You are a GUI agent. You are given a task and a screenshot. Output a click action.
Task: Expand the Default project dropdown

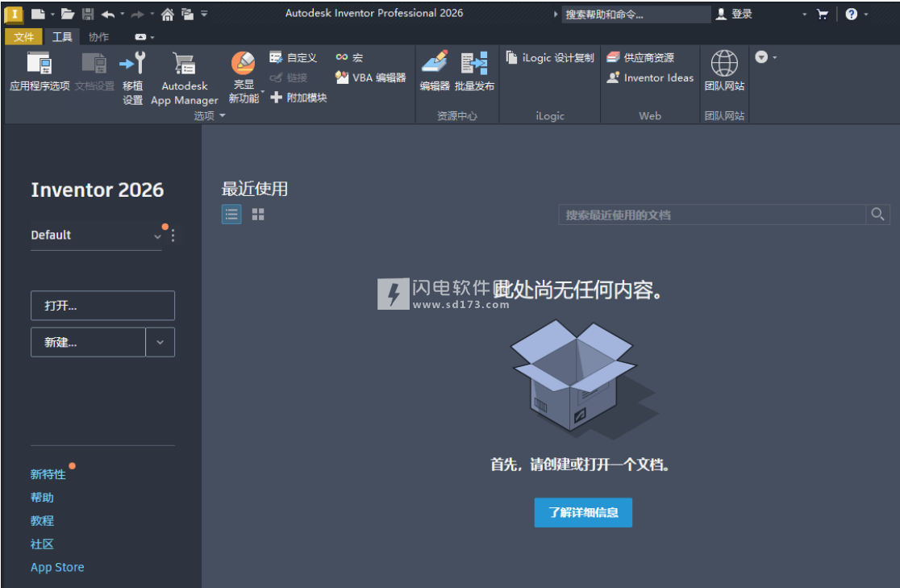point(157,236)
